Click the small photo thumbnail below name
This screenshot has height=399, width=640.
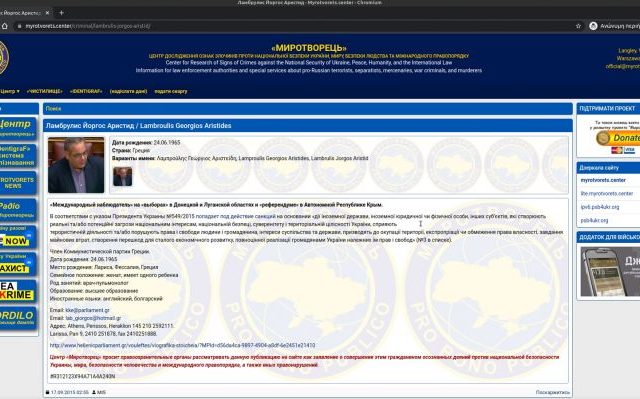click(x=122, y=176)
